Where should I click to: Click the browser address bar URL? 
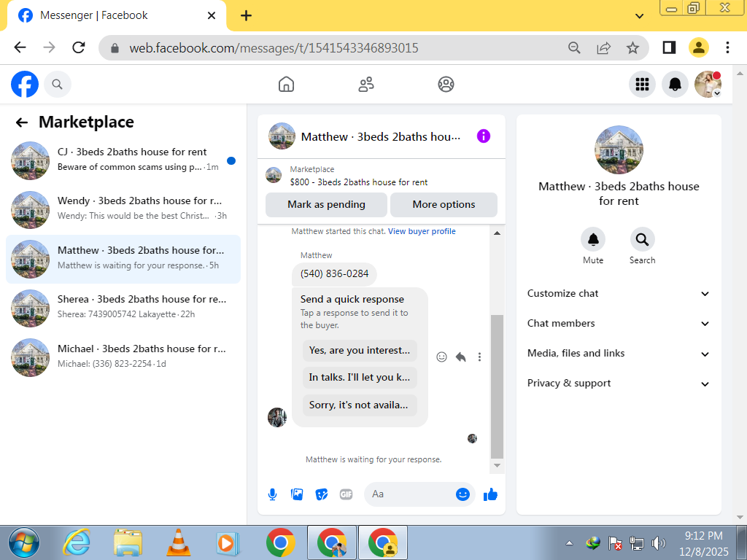point(274,48)
